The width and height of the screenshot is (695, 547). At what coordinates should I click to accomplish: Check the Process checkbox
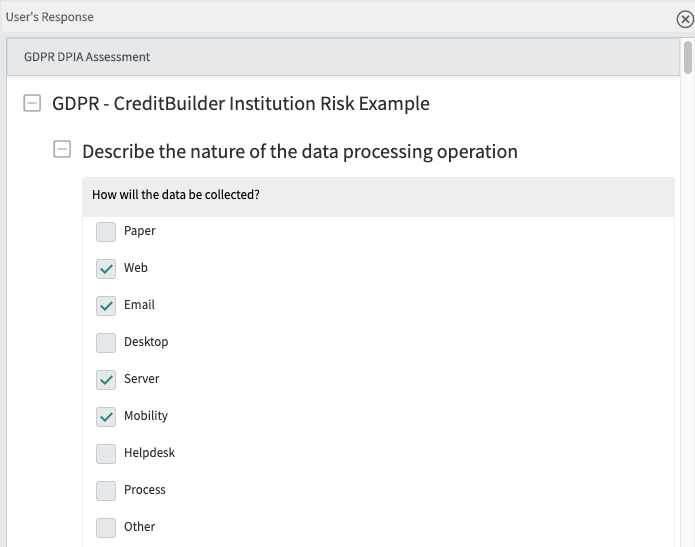[x=106, y=491]
